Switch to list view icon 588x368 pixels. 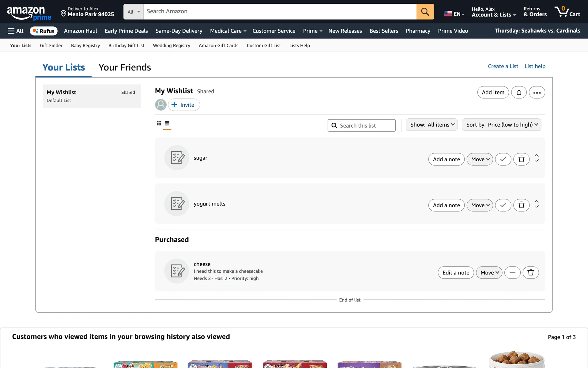167,123
